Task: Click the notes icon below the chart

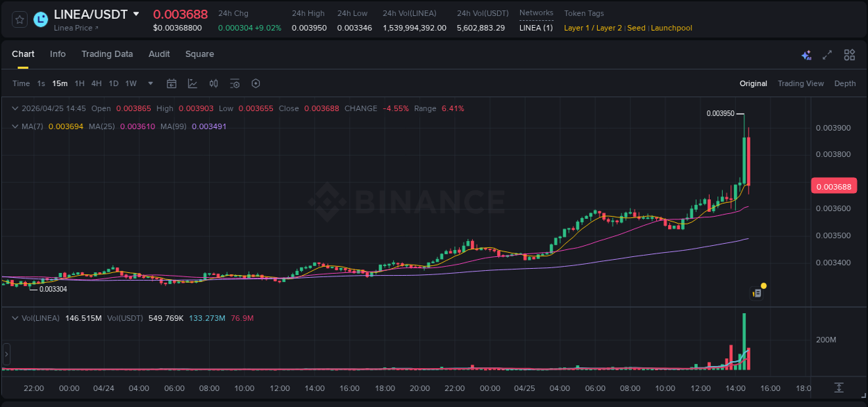Action: click(x=757, y=293)
